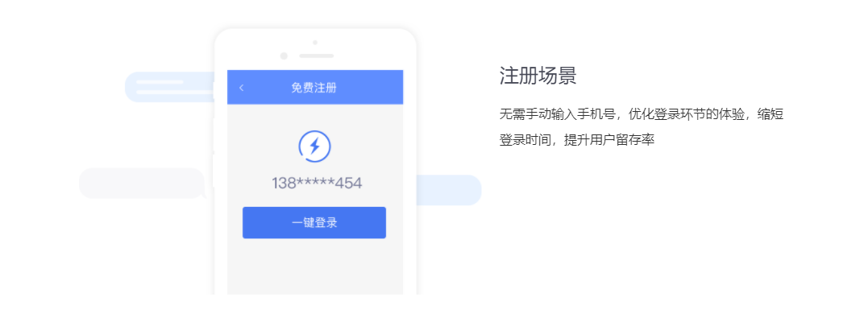868x330 pixels.
Task: Click the blue bubble right of the phone
Action: click(448, 190)
